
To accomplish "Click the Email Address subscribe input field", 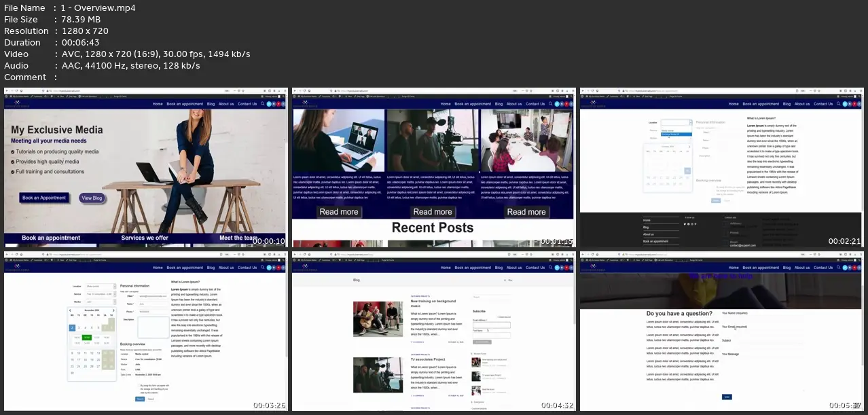I will tap(492, 325).
